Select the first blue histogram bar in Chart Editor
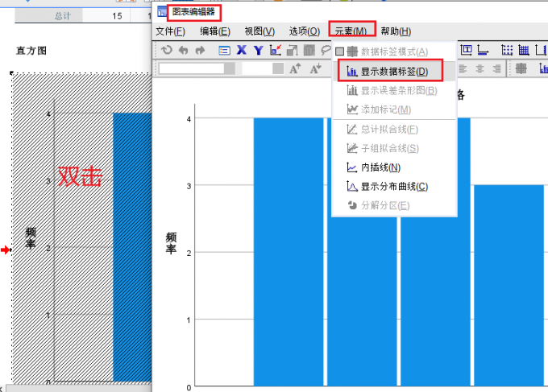This screenshot has width=548, height=392. tap(289, 252)
